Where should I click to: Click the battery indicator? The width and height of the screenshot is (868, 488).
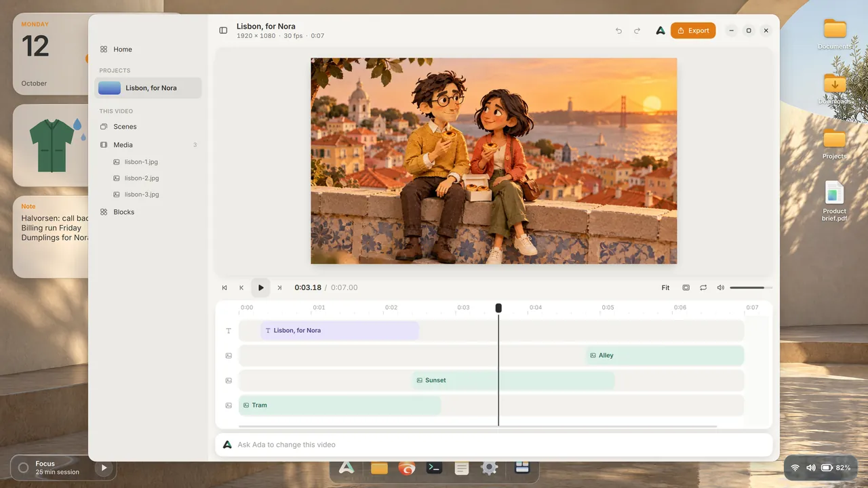coord(835,468)
